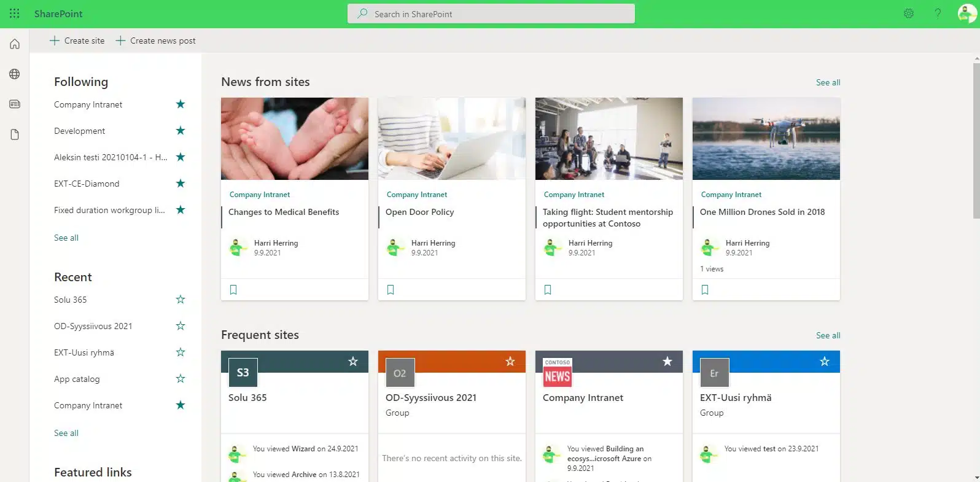
Task: Unfollow Development site via its star
Action: click(181, 131)
